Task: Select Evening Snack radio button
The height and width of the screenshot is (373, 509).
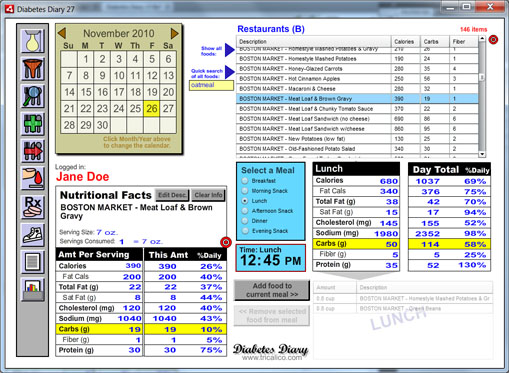Action: pos(245,231)
